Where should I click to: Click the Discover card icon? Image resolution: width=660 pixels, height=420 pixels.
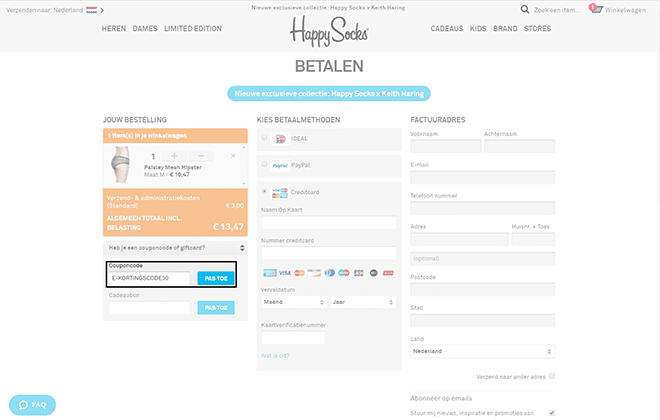click(314, 273)
